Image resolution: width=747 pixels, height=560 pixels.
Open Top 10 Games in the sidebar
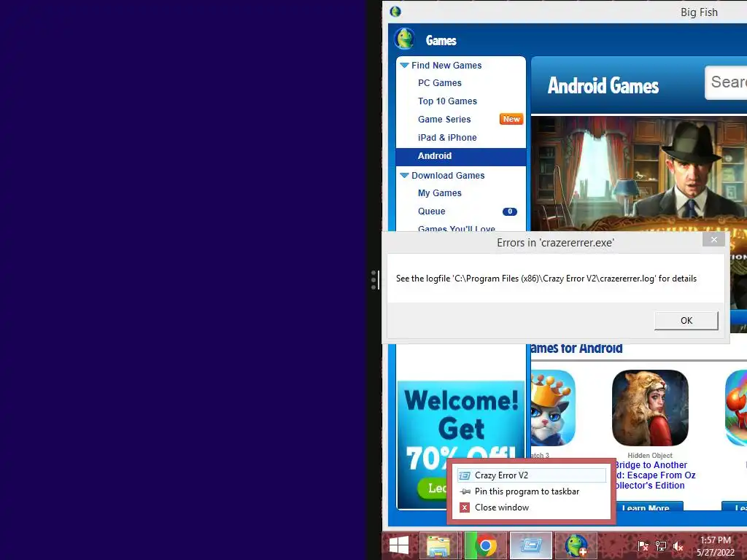447,101
